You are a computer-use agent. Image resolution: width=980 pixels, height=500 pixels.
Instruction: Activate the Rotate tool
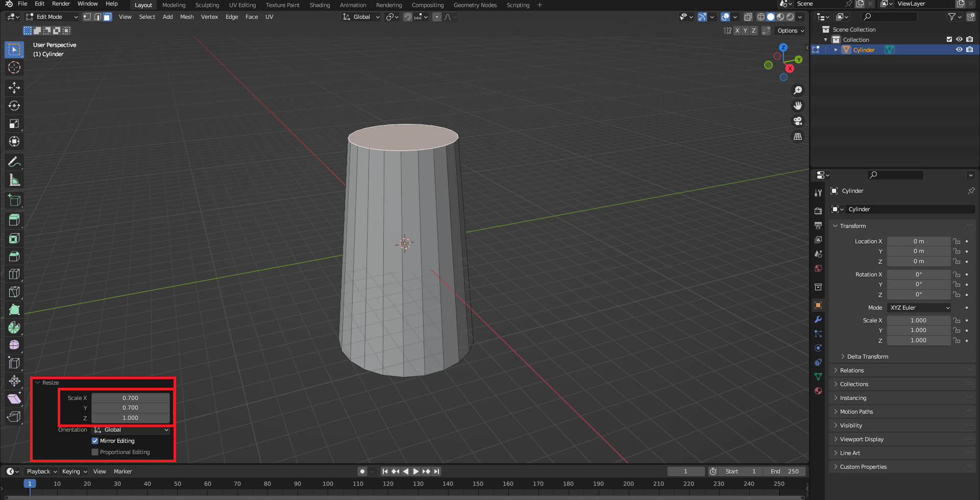(x=14, y=106)
